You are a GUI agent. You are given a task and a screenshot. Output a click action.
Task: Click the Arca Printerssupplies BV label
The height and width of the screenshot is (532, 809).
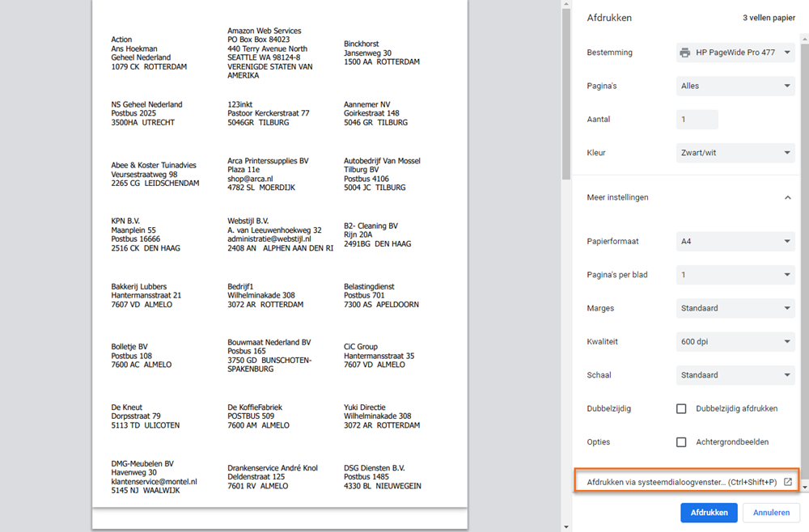coord(268,175)
